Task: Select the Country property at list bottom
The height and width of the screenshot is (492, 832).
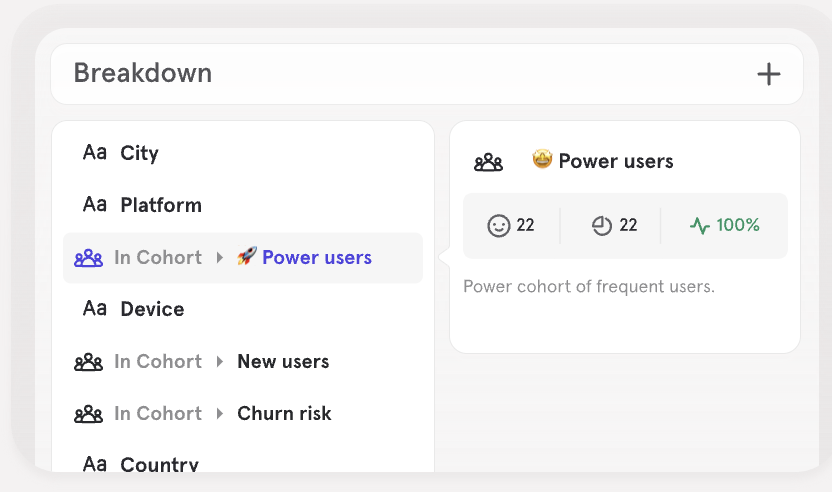Action: pos(159,465)
